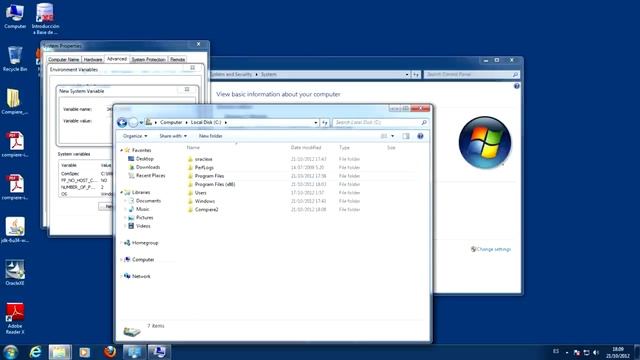Collapse the Libraries tree group
Image resolution: width=640 pixels, height=360 pixels.
pyautogui.click(x=122, y=192)
